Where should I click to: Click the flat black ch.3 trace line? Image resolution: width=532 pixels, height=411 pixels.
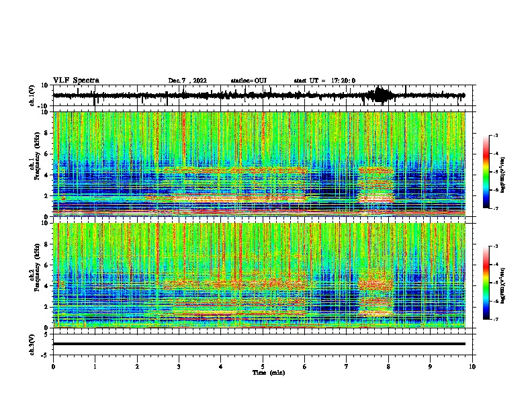[x=259, y=344]
